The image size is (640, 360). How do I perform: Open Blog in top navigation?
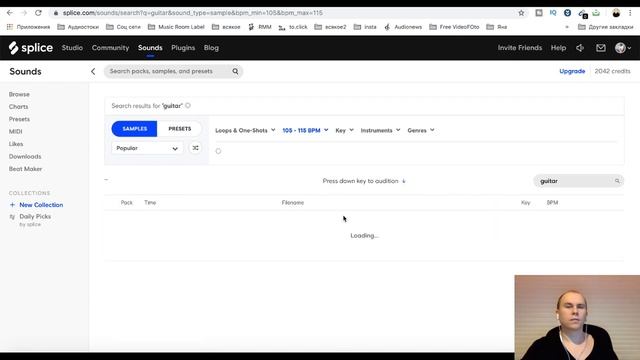pyautogui.click(x=211, y=48)
